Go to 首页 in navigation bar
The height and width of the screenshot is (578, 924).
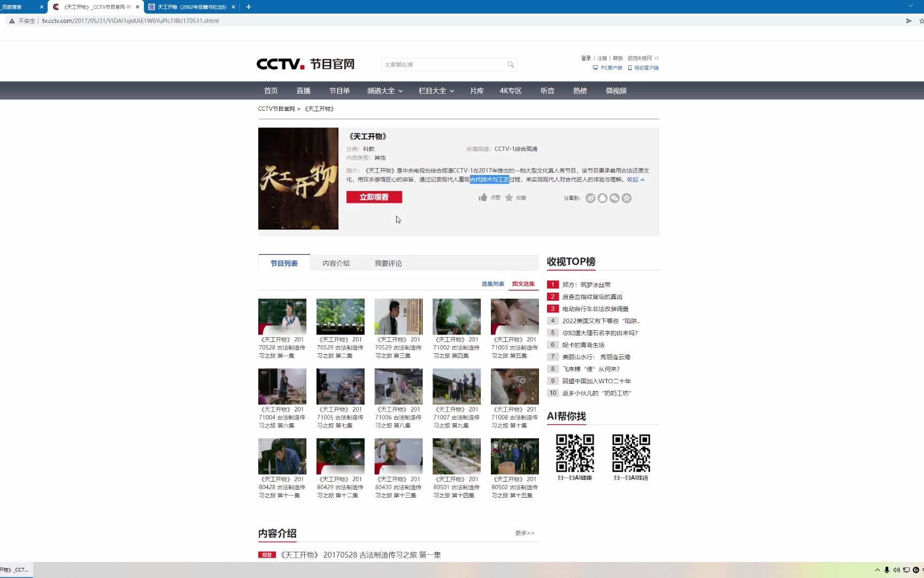tap(271, 91)
